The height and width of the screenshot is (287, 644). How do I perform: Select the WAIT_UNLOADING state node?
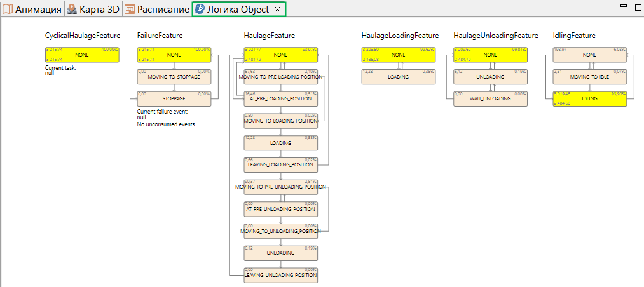click(490, 99)
